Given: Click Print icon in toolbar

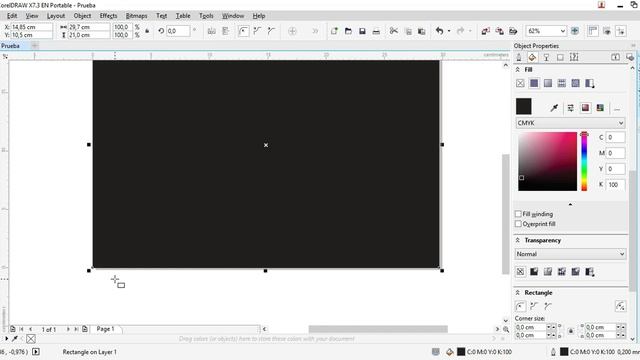Looking at the screenshot, I should tap(376, 31).
